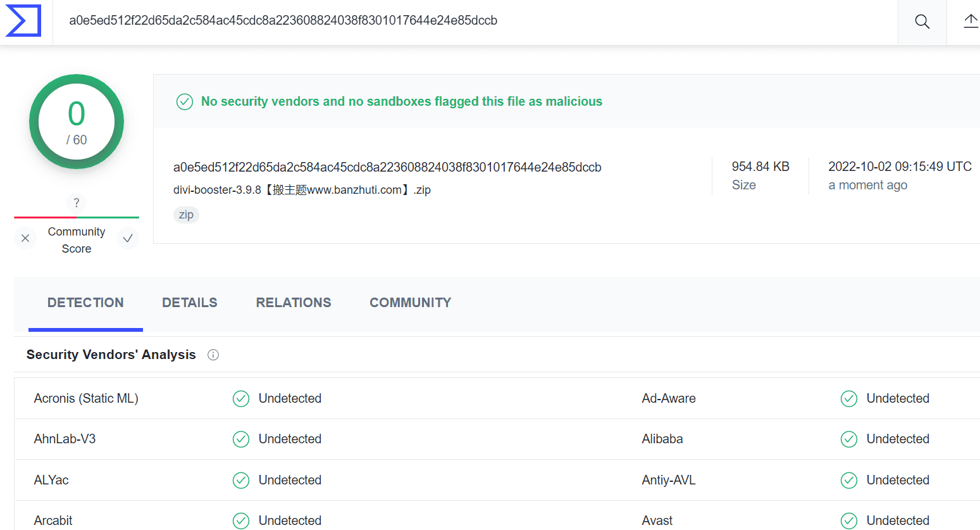The height and width of the screenshot is (530, 980).
Task: Select the file hash text in details
Action: [387, 167]
